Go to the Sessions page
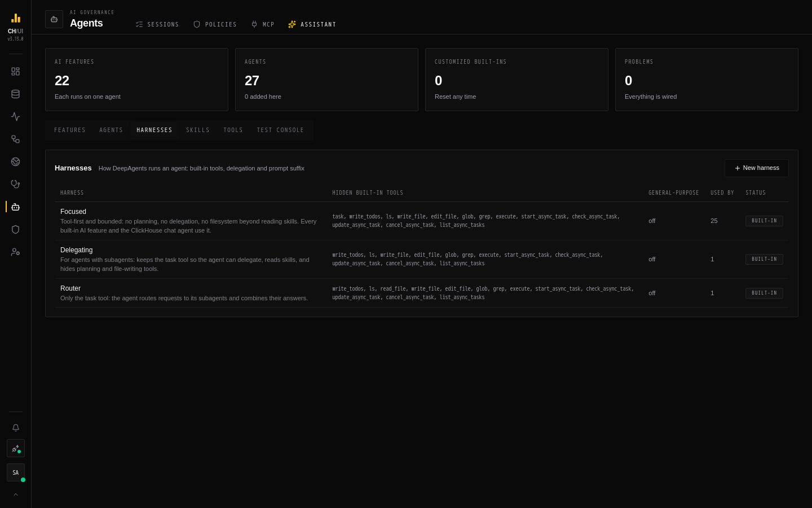812x508 pixels. pyautogui.click(x=157, y=24)
